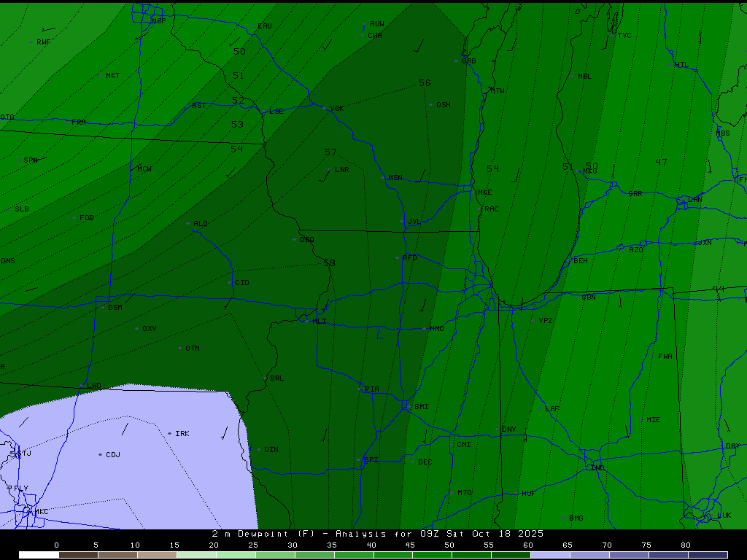Click the legend value 80
Image resolution: width=747 pixels, height=560 pixels.
[686, 545]
